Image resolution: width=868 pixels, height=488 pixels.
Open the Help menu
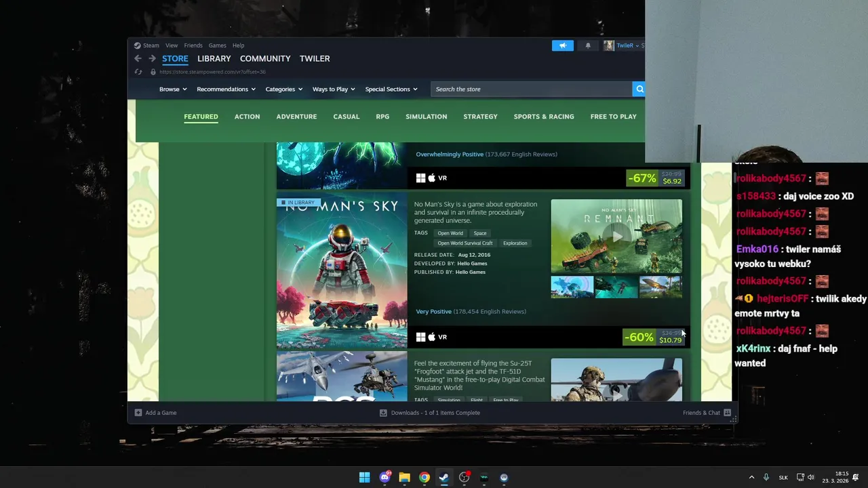point(238,45)
